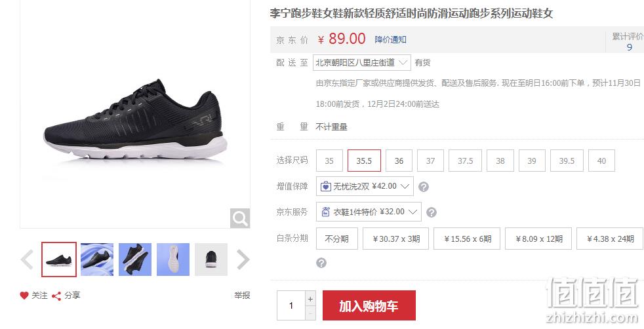Image resolution: width=644 pixels, height=329 pixels.
Task: Increase quantity with the plus stepper
Action: point(310,299)
